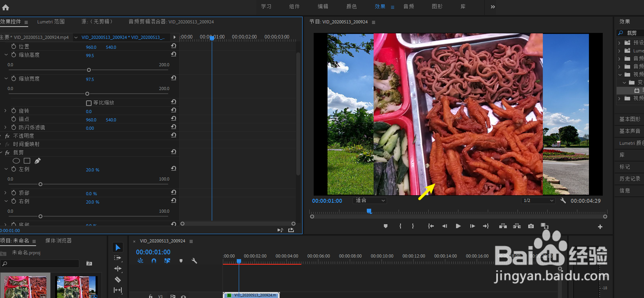Toggle nest sequence insert mode
Viewport: 644px width, 298px height.
[x=140, y=261]
